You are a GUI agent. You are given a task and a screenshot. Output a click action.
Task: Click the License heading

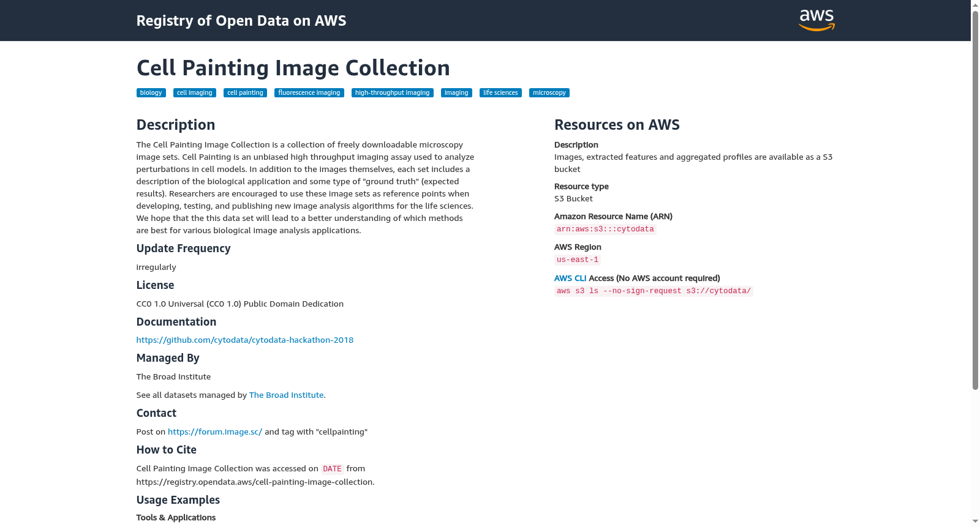point(156,285)
